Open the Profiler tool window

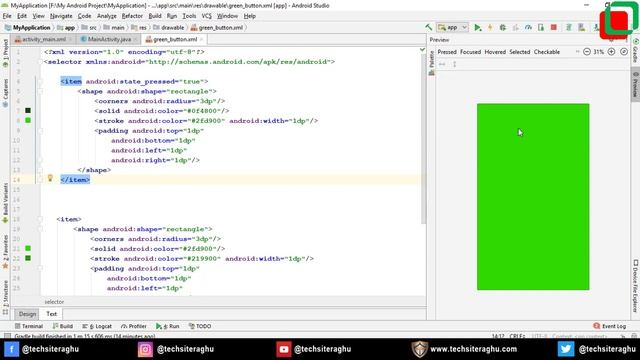click(x=133, y=326)
